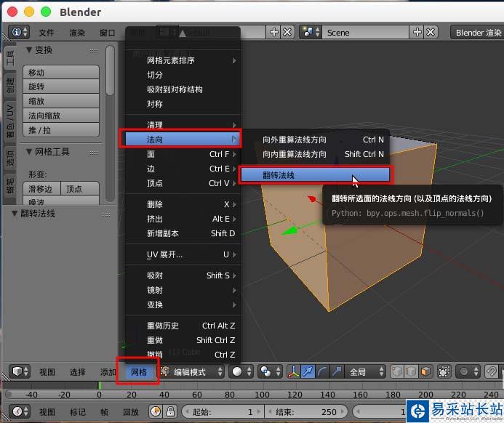Choose 向外重算法线方向 option
The image size is (504, 423).
point(315,140)
